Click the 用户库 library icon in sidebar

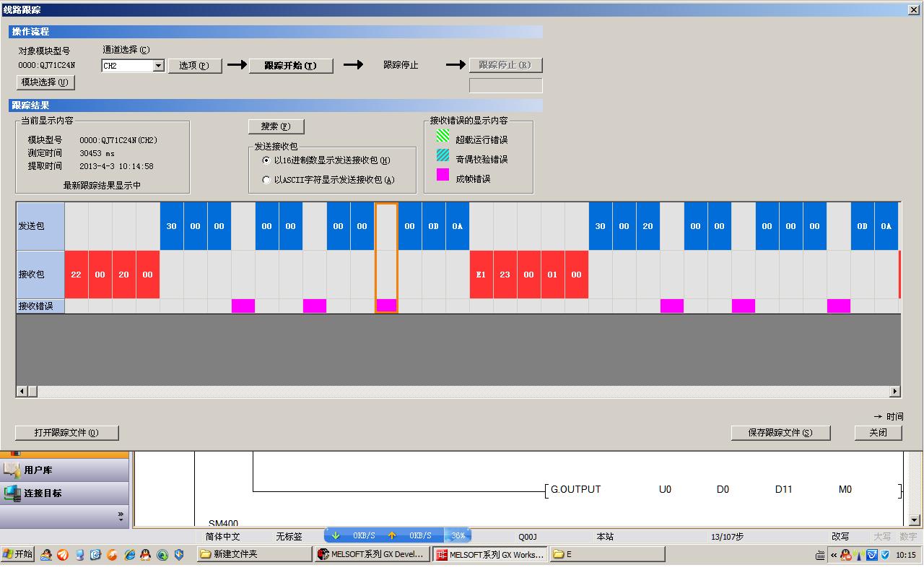point(12,470)
